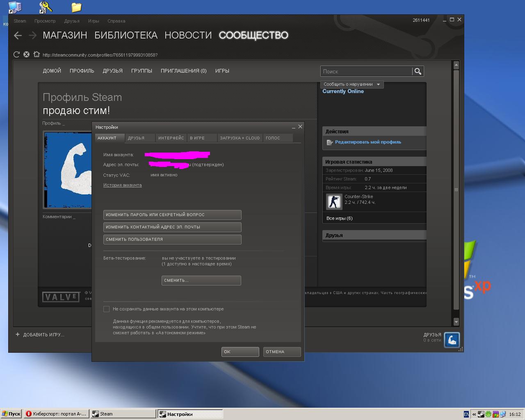Image resolution: width=525 pixels, height=420 pixels.
Task: Go to the Библиотека section
Action: tap(126, 35)
